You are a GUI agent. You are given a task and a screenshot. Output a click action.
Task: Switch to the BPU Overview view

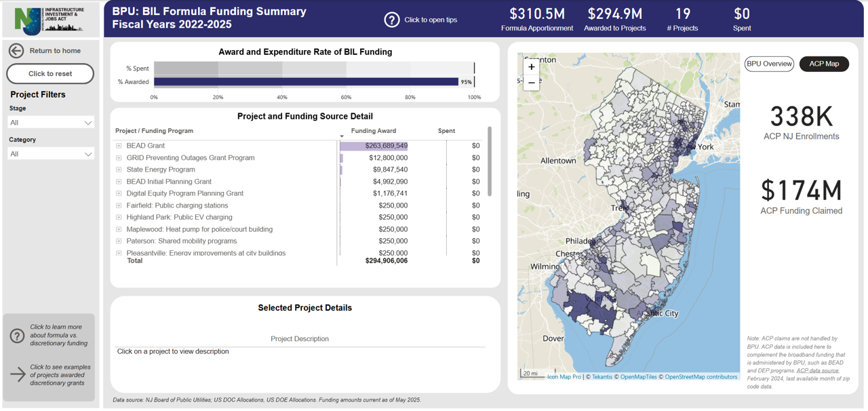(x=769, y=64)
